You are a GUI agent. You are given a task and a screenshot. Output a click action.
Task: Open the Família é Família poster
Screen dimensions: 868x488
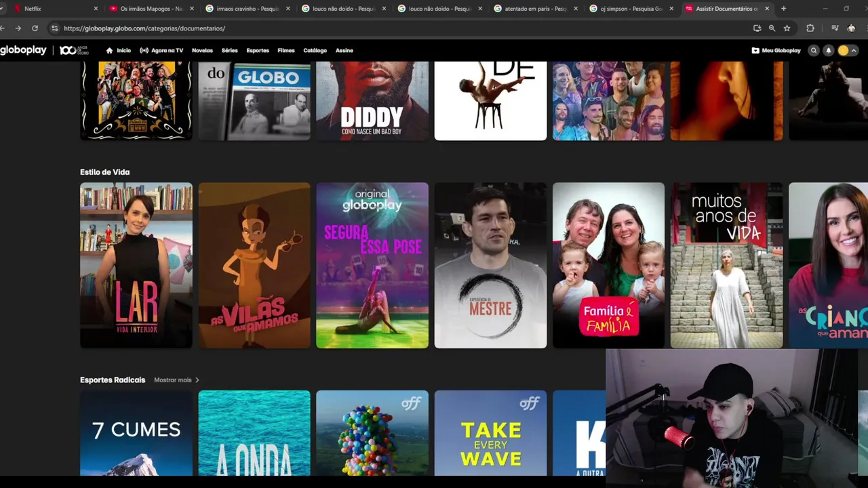point(608,265)
